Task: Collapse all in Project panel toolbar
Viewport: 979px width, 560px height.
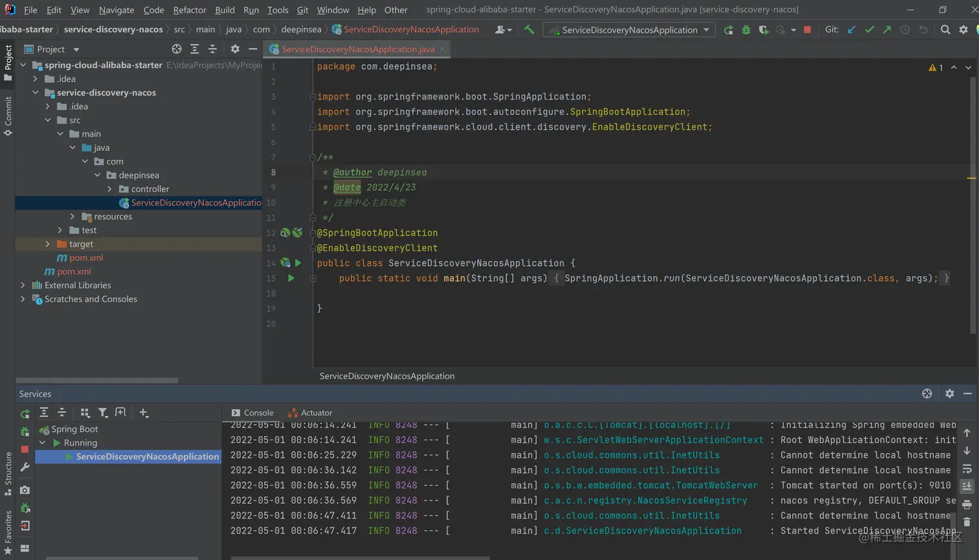Action: coord(212,49)
